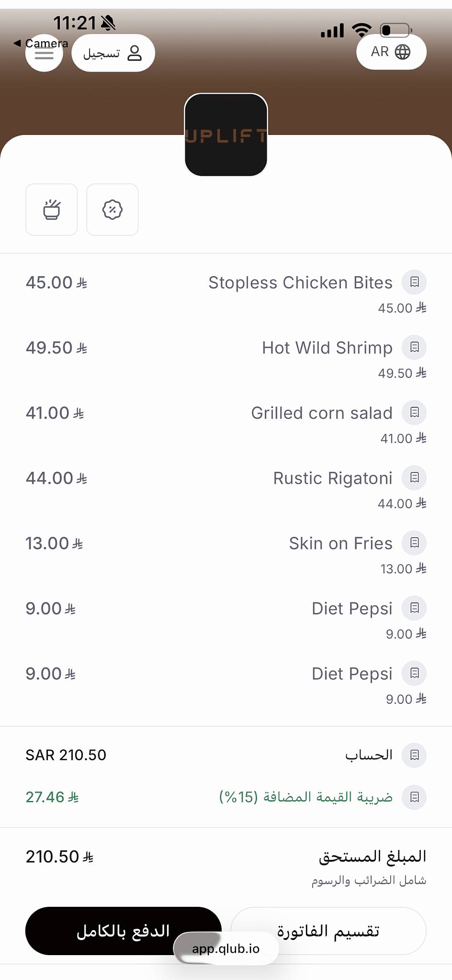
Task: Split the bill with تقسيم الفاتورة
Action: 328,931
